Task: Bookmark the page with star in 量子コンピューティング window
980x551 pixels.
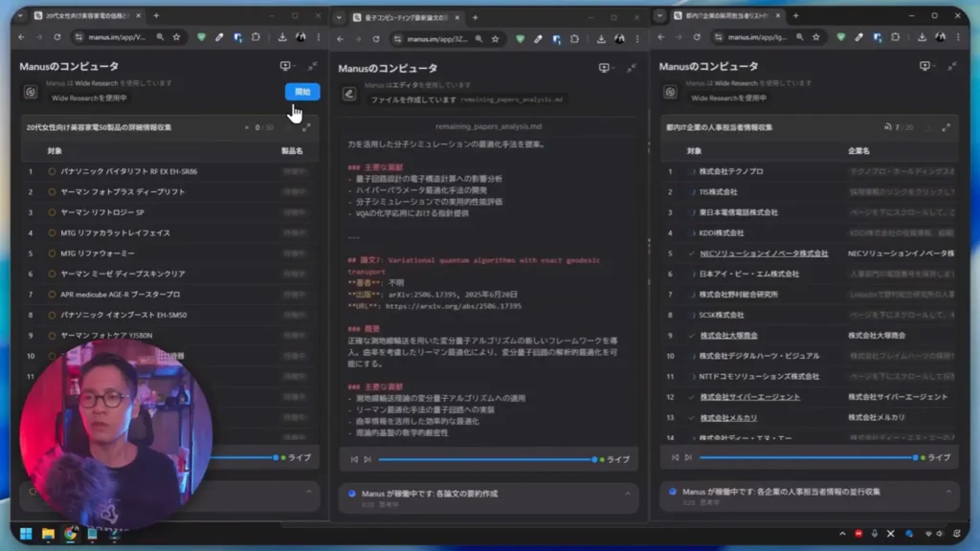Action: coord(496,39)
